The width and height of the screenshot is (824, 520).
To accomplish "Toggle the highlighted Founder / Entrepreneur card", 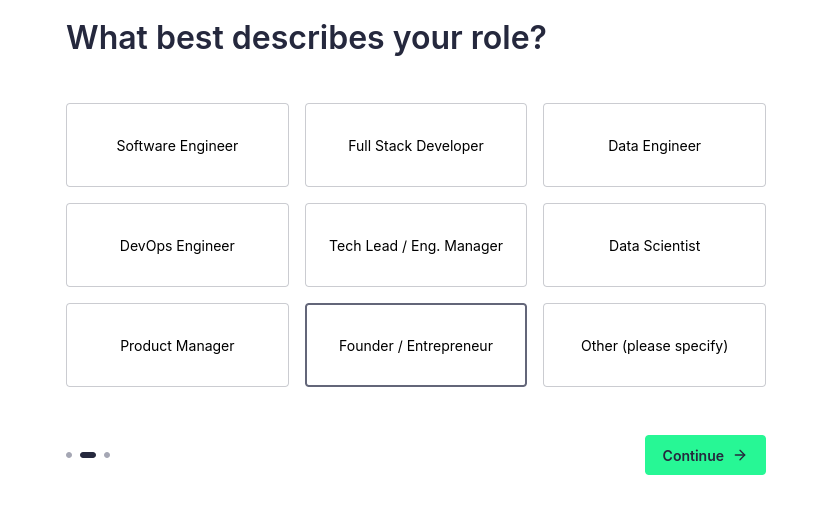I will 415,345.
